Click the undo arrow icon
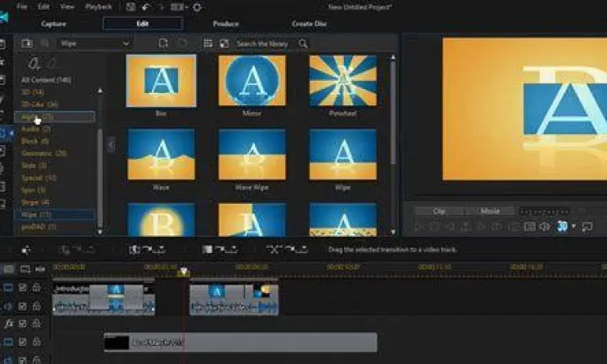This screenshot has width=607, height=364. 146,7
